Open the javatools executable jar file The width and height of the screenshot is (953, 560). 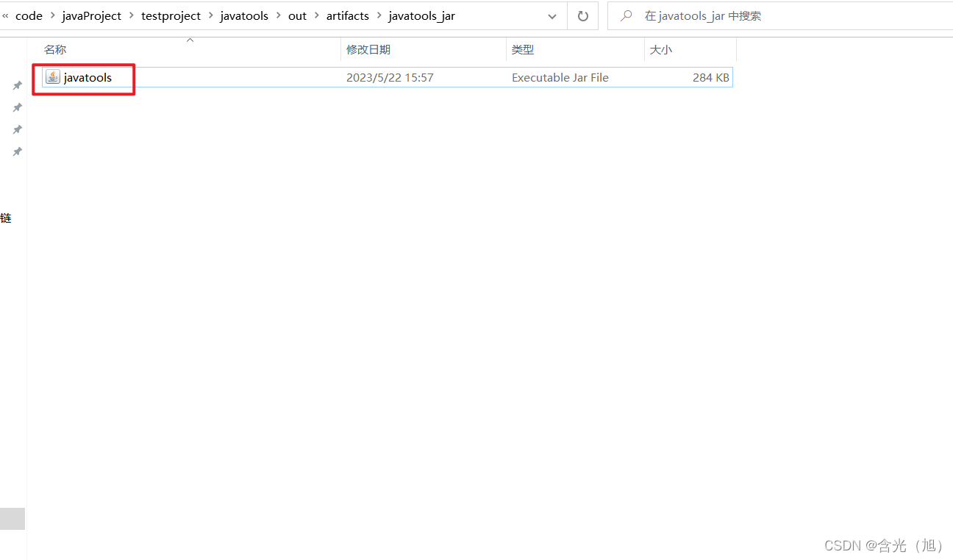coord(88,76)
